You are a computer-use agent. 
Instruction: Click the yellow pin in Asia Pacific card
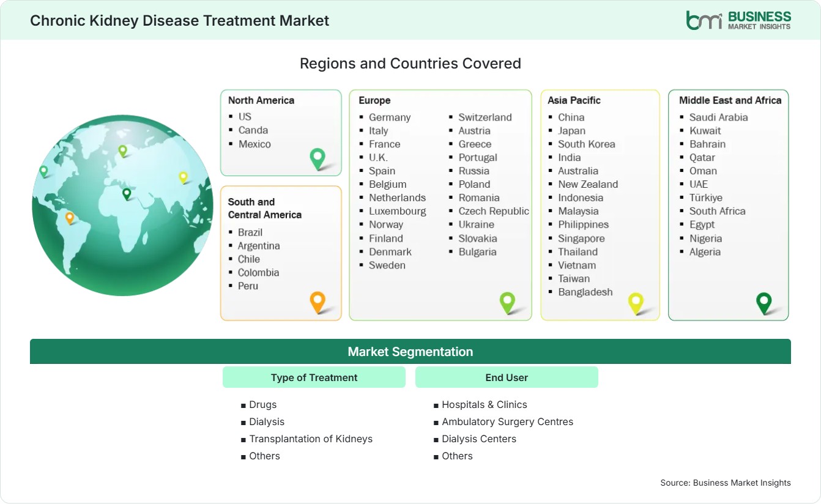tap(636, 303)
